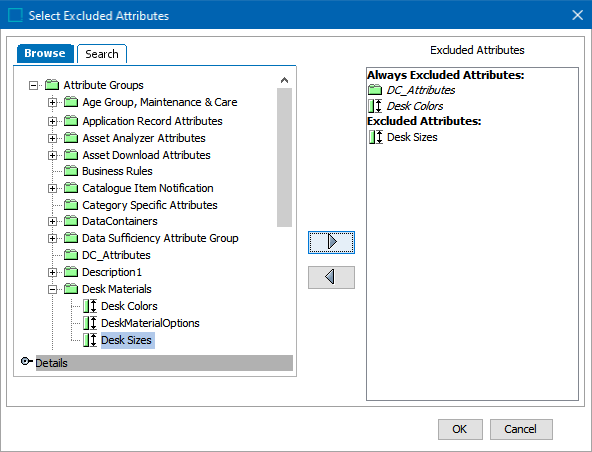Click the Desk Sizes icon in Excluded list

[x=376, y=137]
